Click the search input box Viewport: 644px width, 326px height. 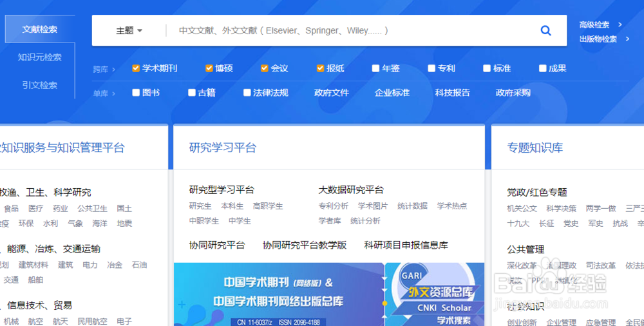click(353, 30)
